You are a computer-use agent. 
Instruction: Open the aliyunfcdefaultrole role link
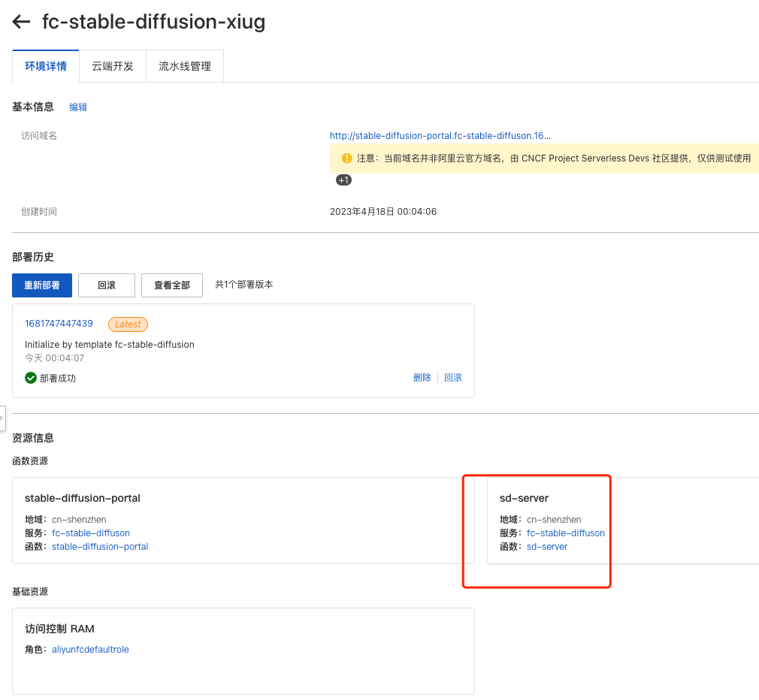pos(90,649)
